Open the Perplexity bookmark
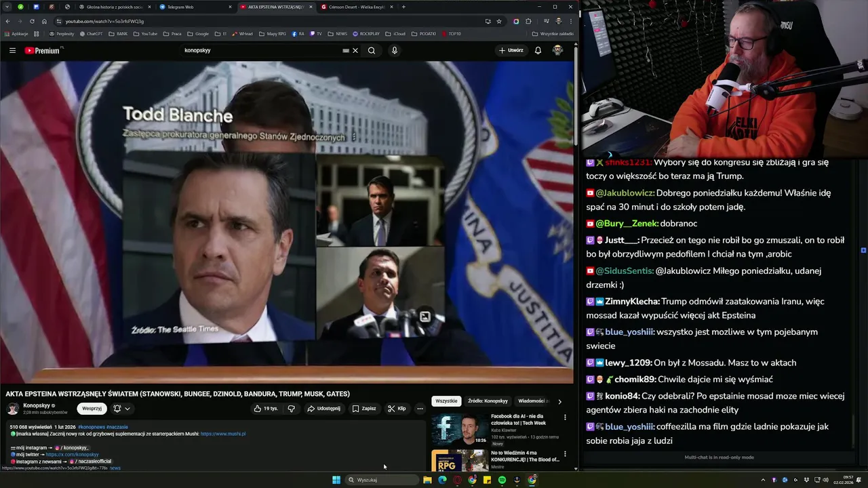 tap(62, 33)
